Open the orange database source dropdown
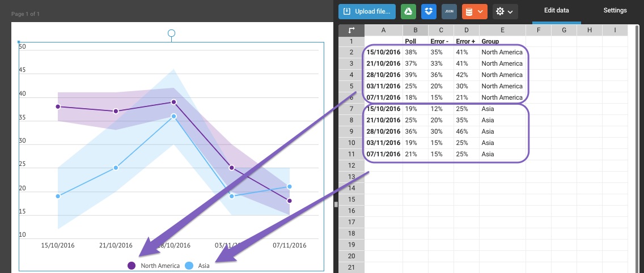Viewport: 644px width, 273px height. click(x=474, y=11)
